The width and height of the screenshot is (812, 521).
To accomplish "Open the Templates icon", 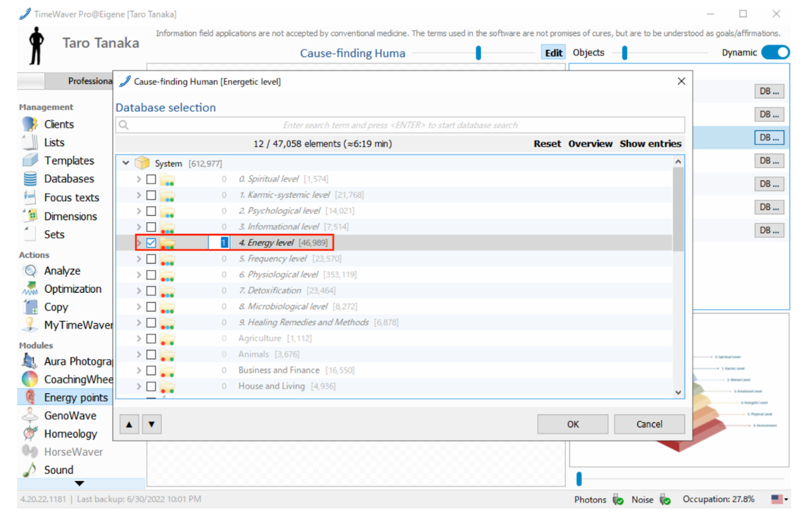I will coord(30,161).
